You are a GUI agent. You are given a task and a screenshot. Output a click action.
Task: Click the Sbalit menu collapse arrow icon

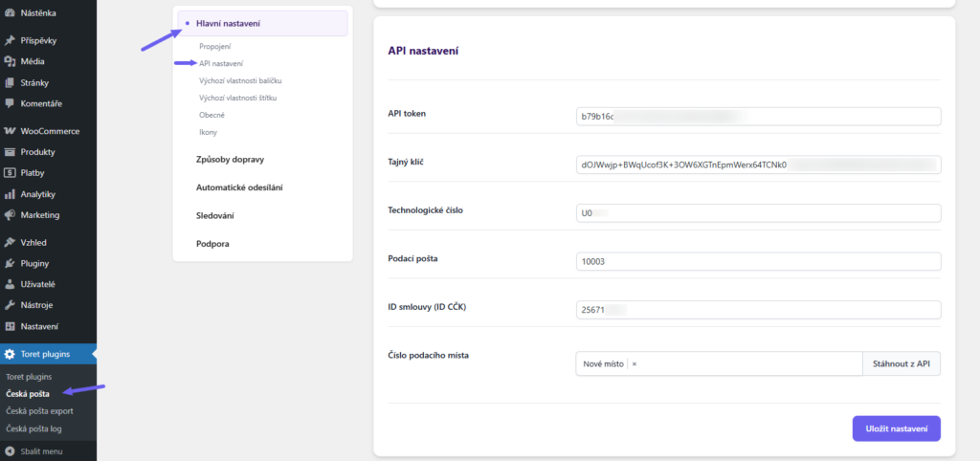(x=10, y=451)
